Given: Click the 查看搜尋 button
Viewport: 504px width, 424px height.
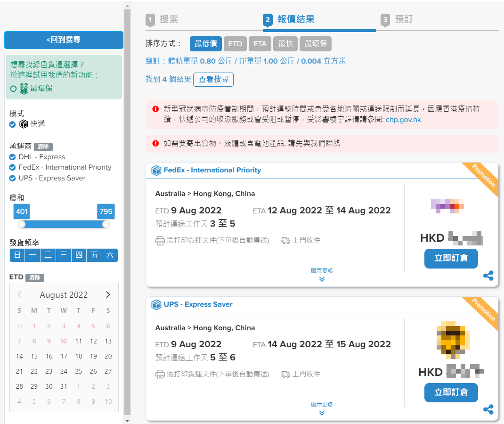Looking at the screenshot, I should pyautogui.click(x=213, y=80).
